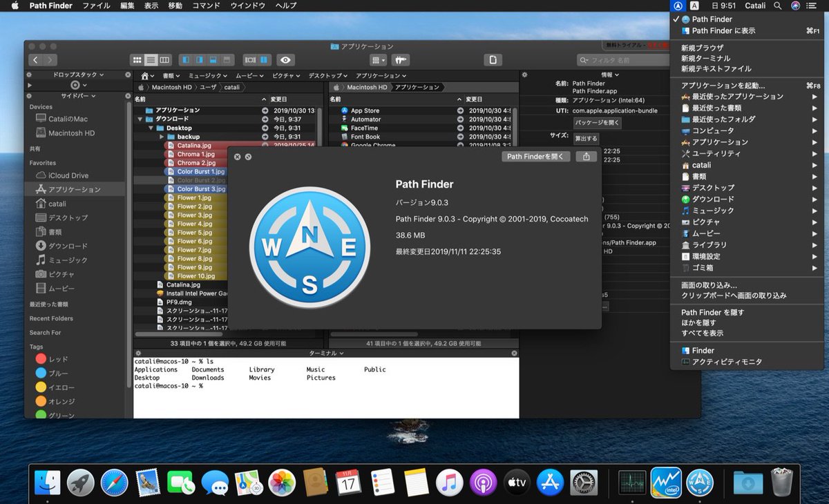
Task: Switch to icon view in toolbar
Action: (137, 60)
